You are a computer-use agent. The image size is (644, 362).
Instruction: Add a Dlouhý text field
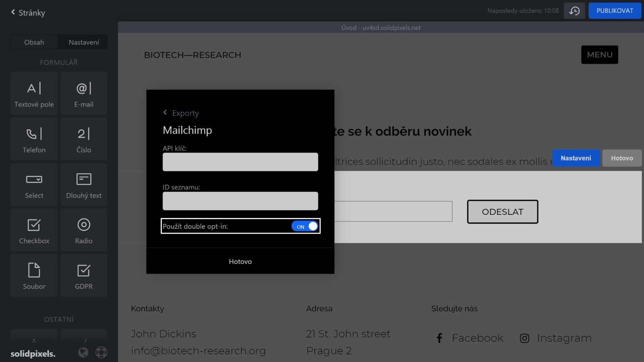(83, 184)
